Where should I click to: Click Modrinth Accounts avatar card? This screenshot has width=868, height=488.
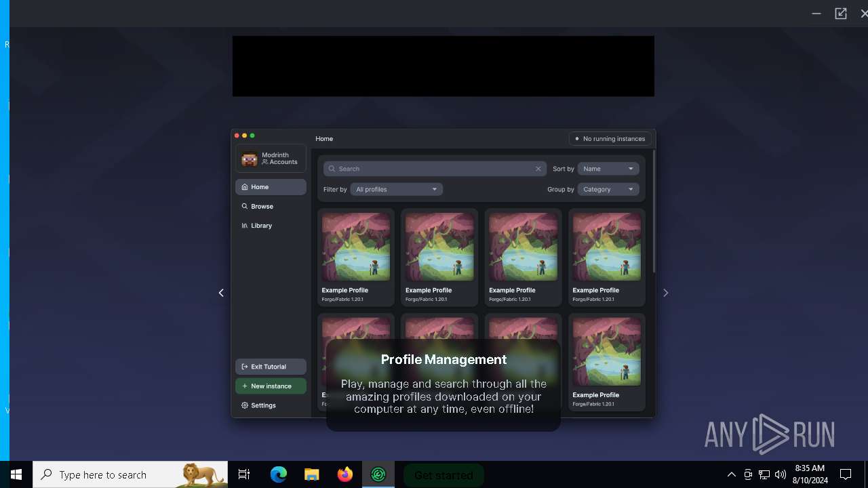[x=271, y=159]
